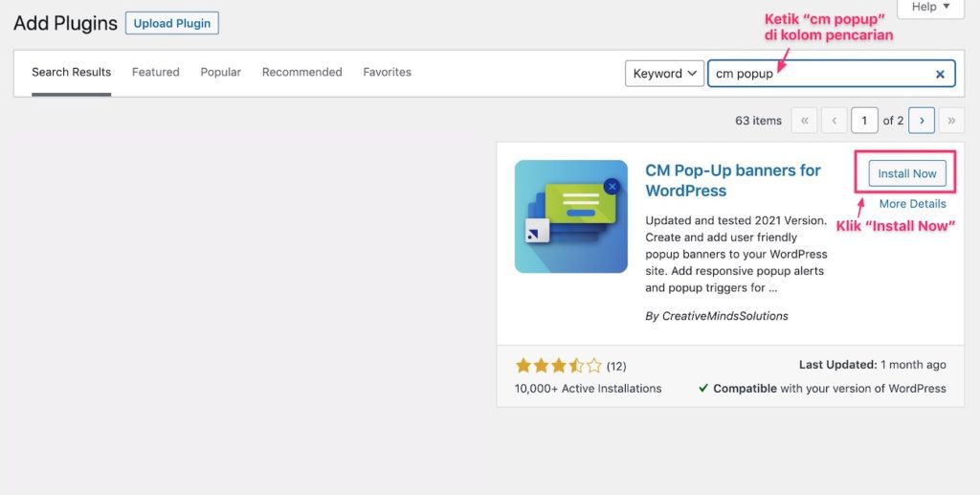Switch to the Popular tab
This screenshot has height=495, width=980.
click(221, 72)
